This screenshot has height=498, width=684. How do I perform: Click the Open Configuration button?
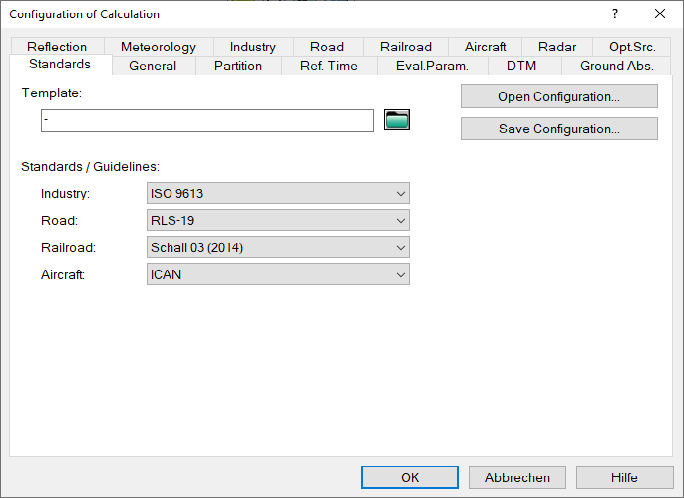click(559, 96)
